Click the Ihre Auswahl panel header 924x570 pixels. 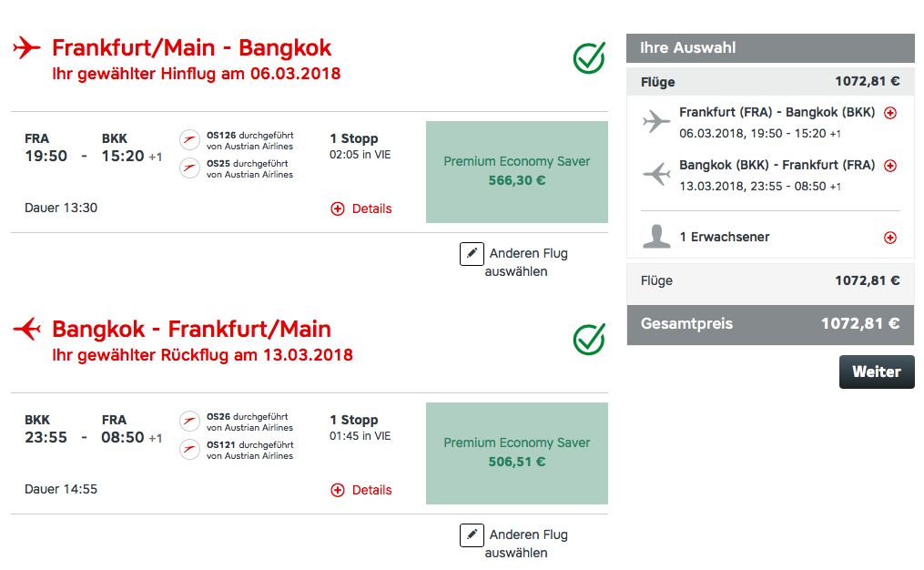pyautogui.click(x=770, y=48)
